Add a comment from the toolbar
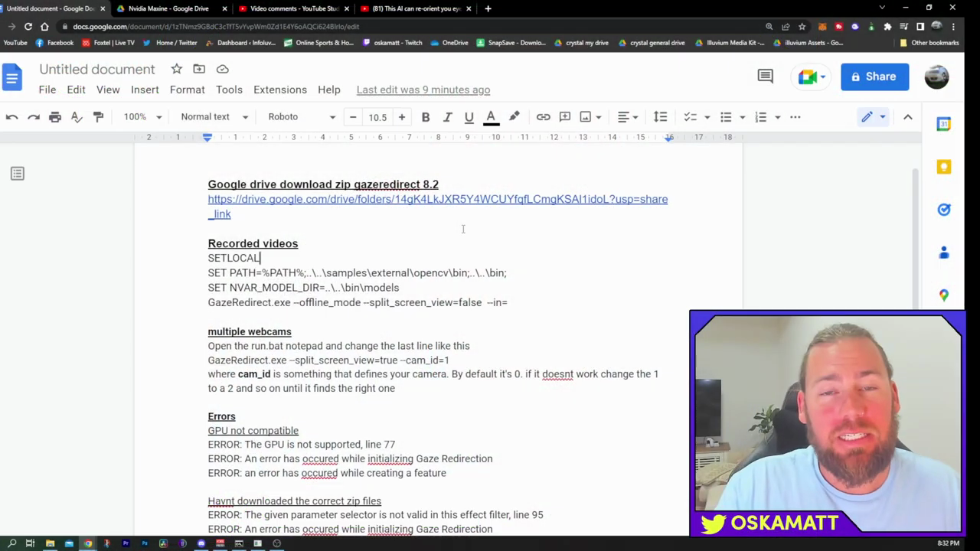 tap(565, 117)
